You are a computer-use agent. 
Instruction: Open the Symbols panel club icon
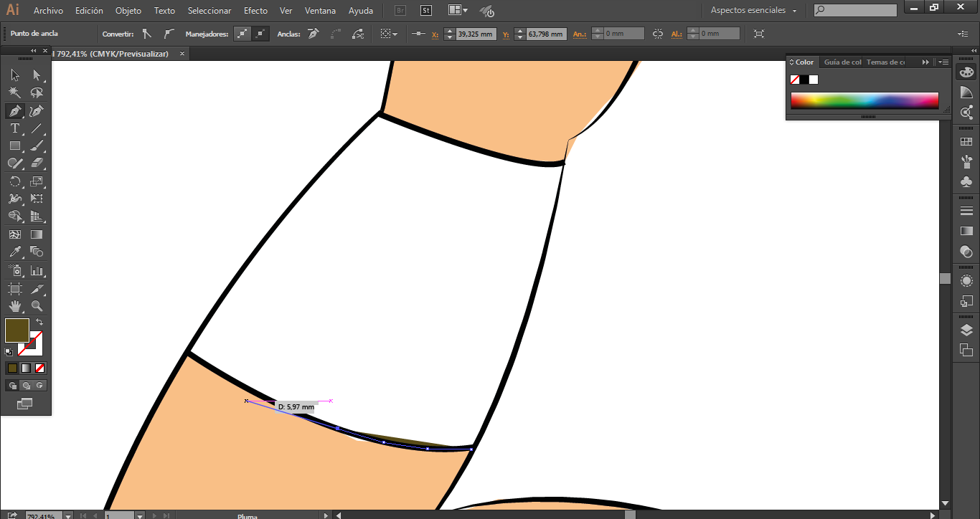[x=966, y=181]
